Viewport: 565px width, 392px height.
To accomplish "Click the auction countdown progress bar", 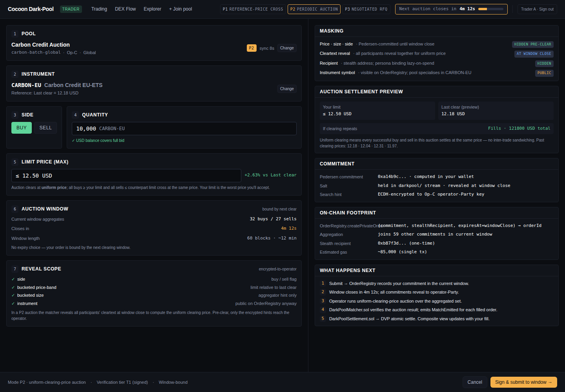I will pos(490,9).
